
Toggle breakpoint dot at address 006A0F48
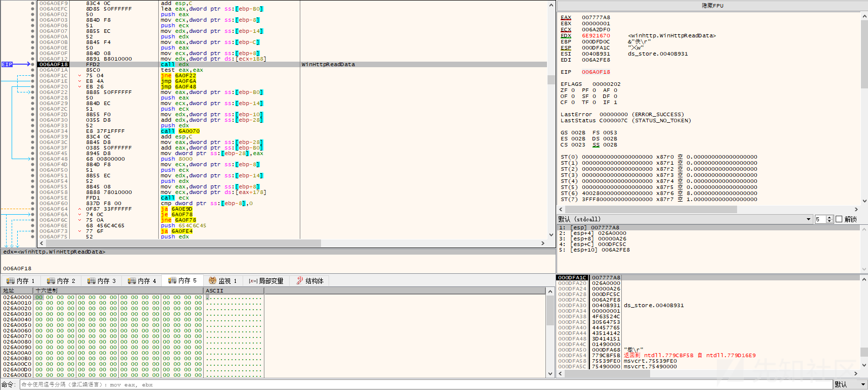click(33, 159)
